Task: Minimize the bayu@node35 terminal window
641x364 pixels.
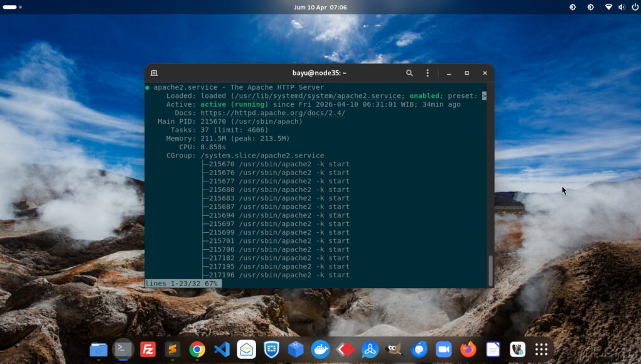Action: click(x=449, y=73)
